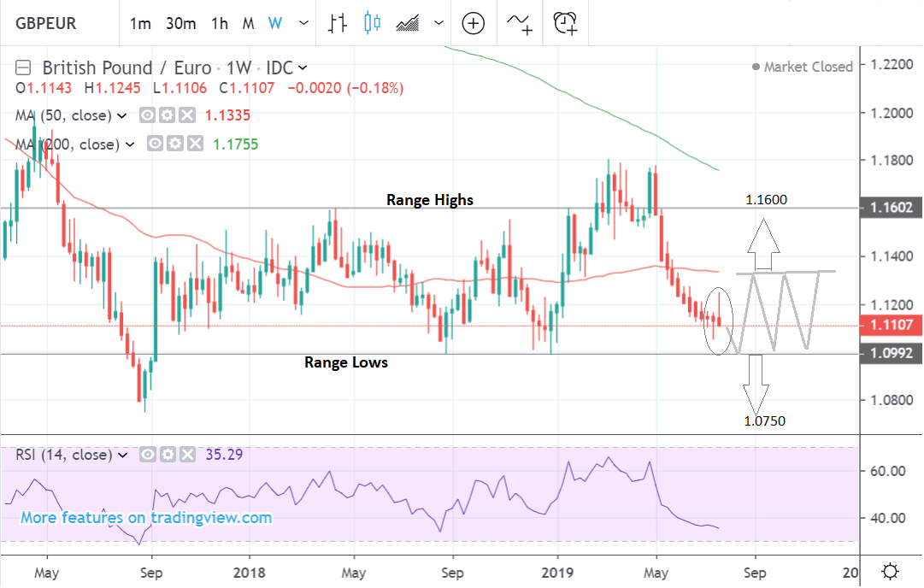Image resolution: width=924 pixels, height=588 pixels.
Task: Open the chart style dropdown arrow
Action: (439, 23)
